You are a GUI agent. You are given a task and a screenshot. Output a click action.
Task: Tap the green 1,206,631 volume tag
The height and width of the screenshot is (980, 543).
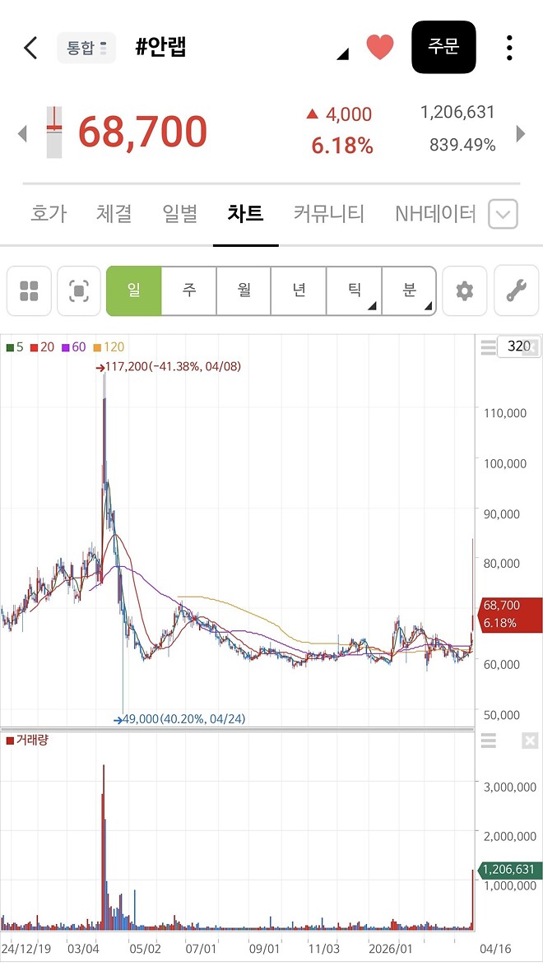(509, 870)
